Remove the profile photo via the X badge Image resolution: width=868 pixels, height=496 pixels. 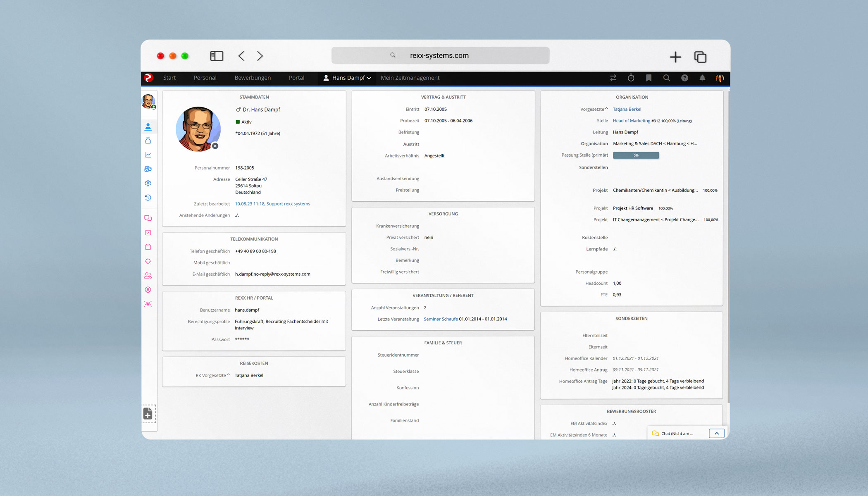(x=215, y=146)
